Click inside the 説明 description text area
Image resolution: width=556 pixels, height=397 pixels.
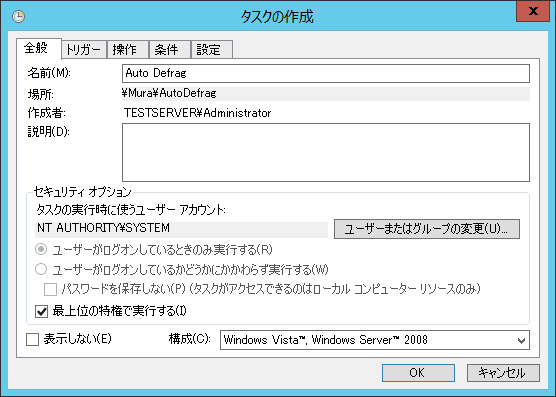pos(326,152)
